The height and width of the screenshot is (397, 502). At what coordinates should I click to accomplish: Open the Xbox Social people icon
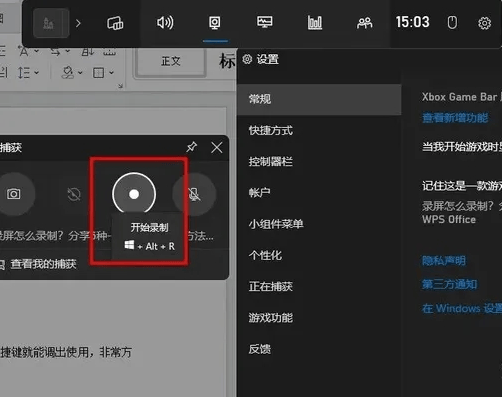(365, 23)
